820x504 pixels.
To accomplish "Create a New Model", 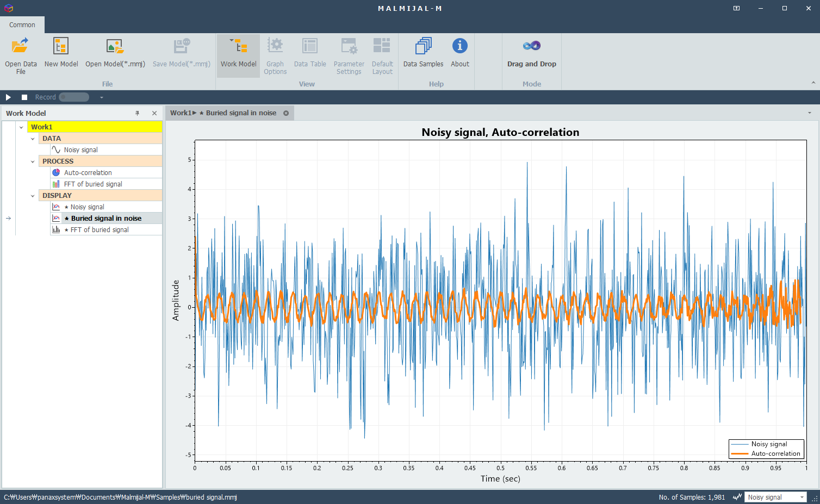I will pyautogui.click(x=61, y=53).
